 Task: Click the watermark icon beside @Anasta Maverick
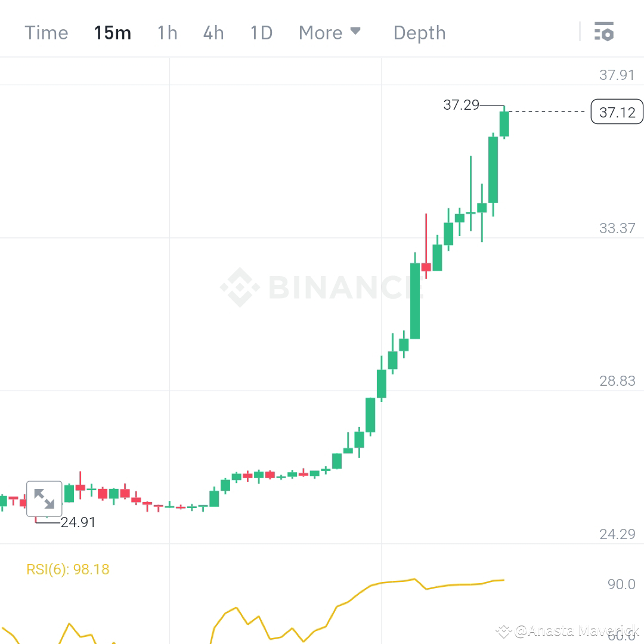(x=504, y=630)
